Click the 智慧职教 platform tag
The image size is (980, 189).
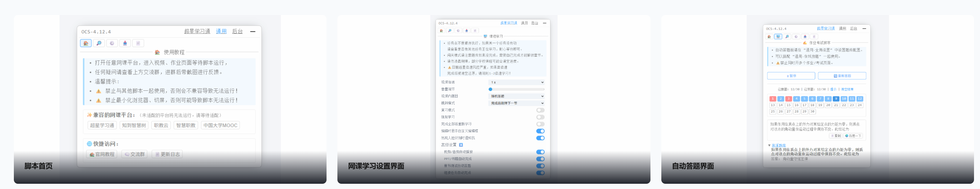(186, 125)
